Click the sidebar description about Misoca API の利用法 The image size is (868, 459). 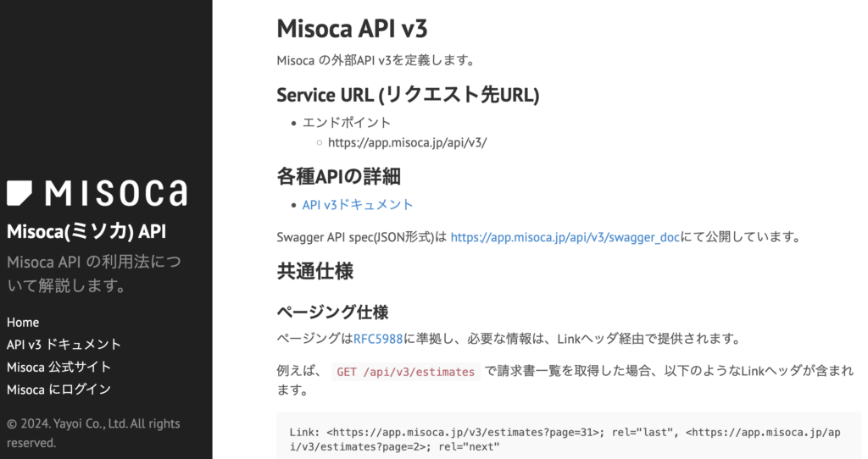[x=93, y=274]
